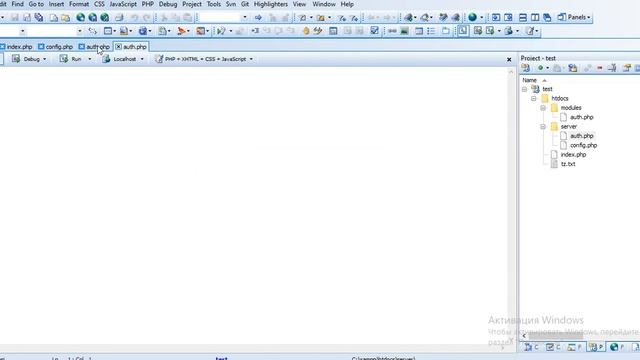Switch to the inactive auth.php tab under the cursor
640x360 pixels.
click(98, 47)
